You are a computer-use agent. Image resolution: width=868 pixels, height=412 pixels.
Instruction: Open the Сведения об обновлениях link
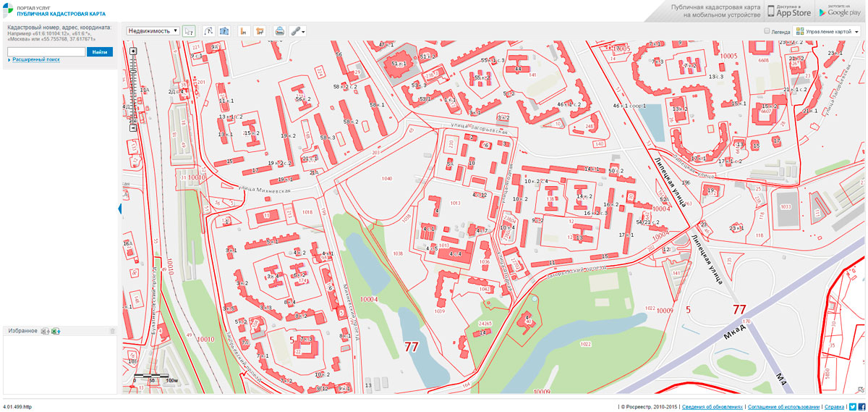point(712,407)
